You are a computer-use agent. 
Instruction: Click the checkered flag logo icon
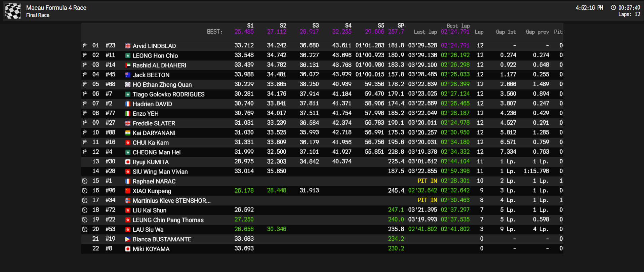[x=13, y=11]
